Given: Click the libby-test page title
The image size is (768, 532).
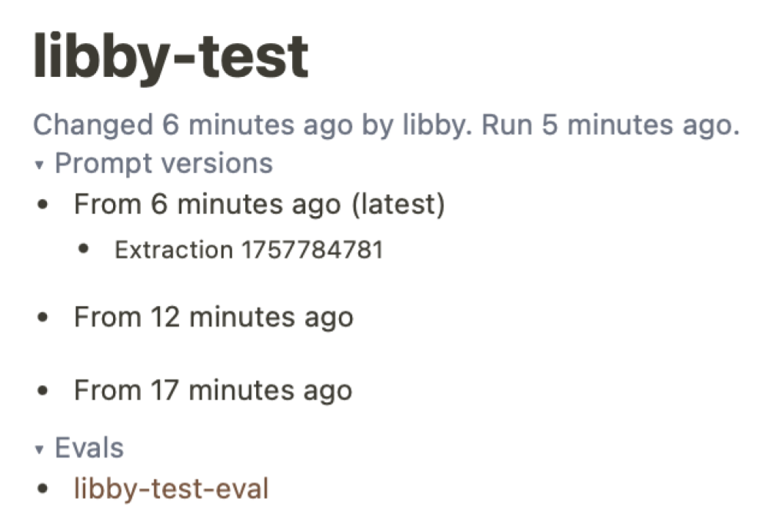Looking at the screenshot, I should [171, 58].
